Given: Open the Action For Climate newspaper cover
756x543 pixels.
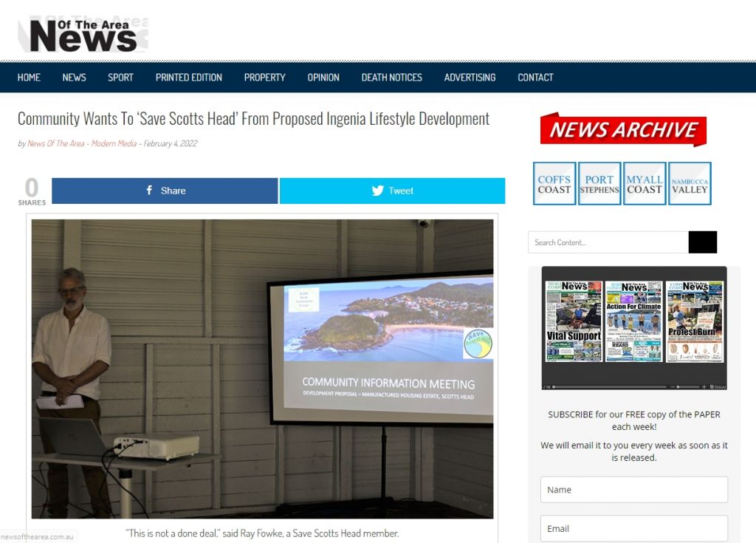Looking at the screenshot, I should (634, 321).
